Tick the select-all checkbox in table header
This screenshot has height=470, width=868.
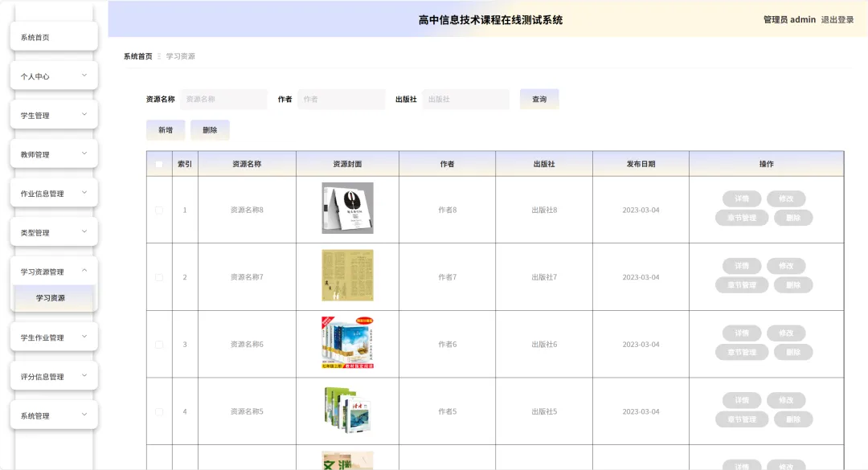[x=159, y=164]
